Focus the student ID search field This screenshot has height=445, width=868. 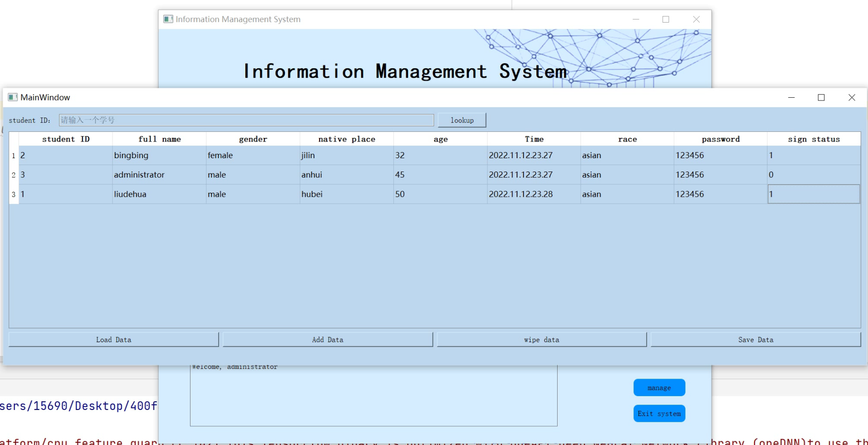(246, 120)
